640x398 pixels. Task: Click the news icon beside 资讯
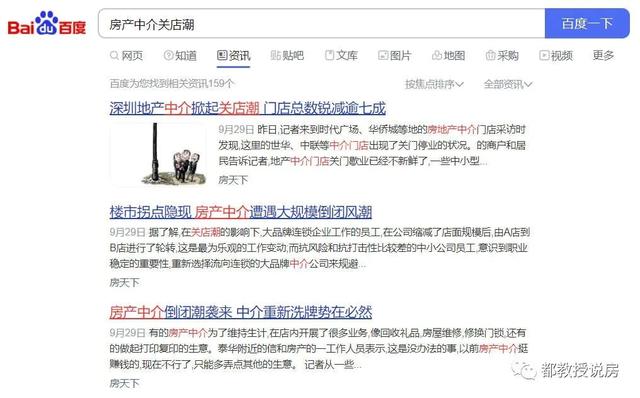[x=222, y=55]
